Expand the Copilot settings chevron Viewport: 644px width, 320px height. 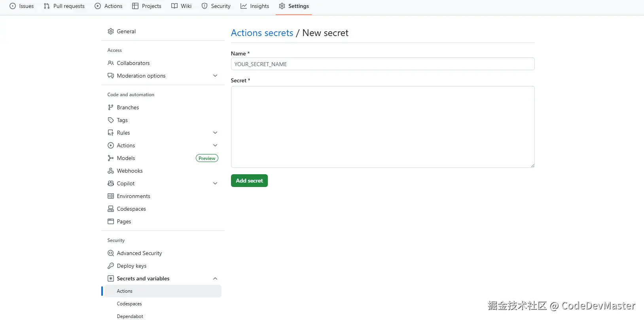click(x=215, y=183)
